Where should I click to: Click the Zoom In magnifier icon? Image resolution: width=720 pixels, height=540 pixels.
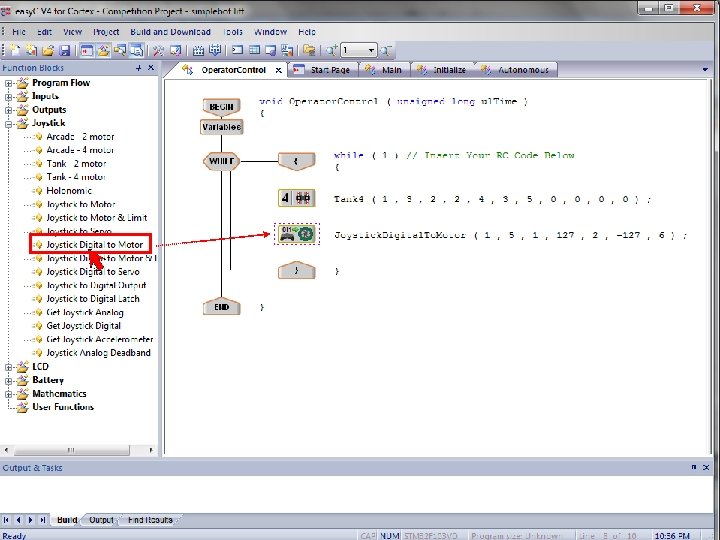[332, 50]
